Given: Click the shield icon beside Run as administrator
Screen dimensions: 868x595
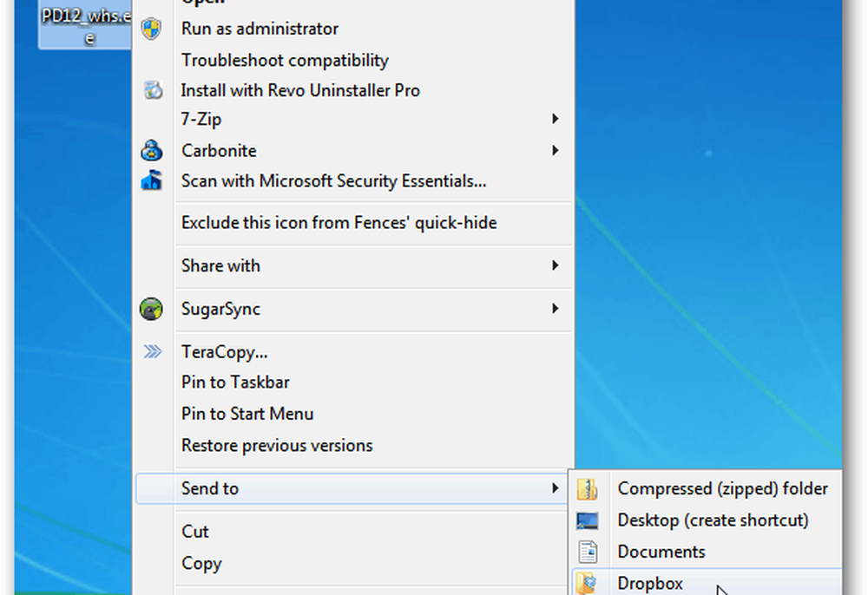Looking at the screenshot, I should point(151,29).
